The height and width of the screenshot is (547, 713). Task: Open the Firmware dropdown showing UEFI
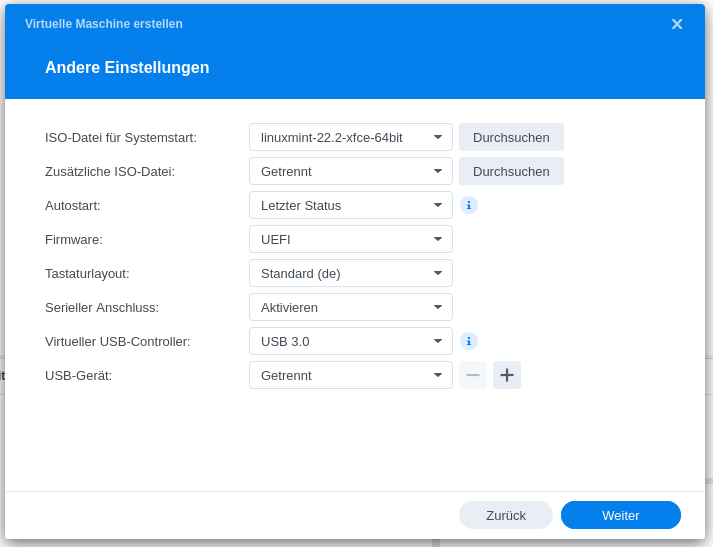351,239
